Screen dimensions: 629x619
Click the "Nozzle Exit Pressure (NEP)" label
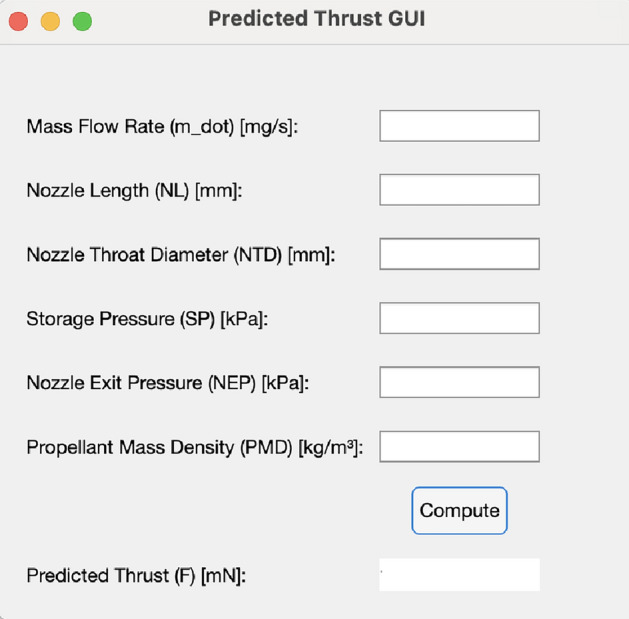[167, 383]
